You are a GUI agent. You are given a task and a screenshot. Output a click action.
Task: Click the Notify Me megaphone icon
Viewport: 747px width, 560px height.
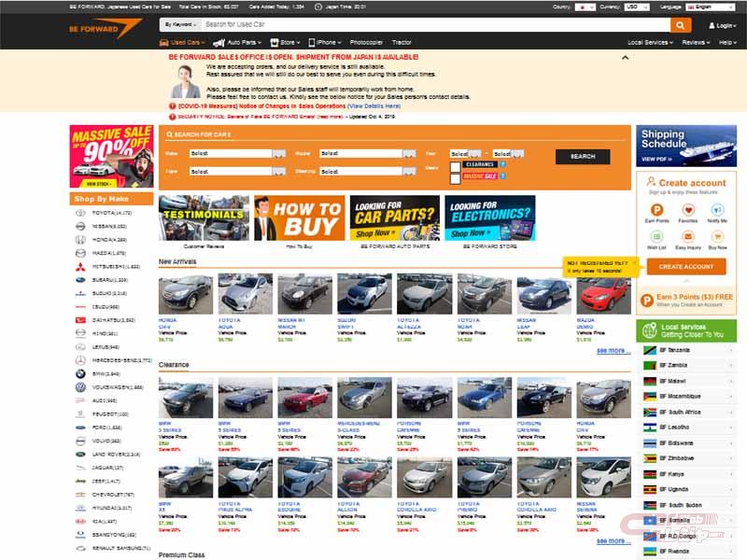click(717, 211)
